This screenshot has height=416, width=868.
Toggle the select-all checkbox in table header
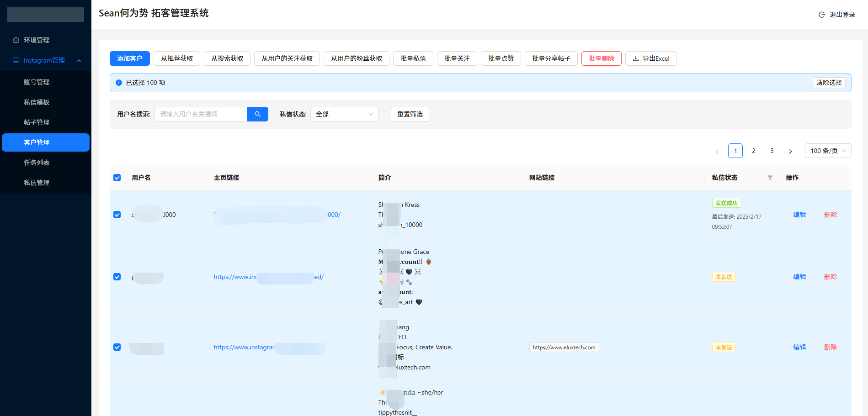[117, 178]
